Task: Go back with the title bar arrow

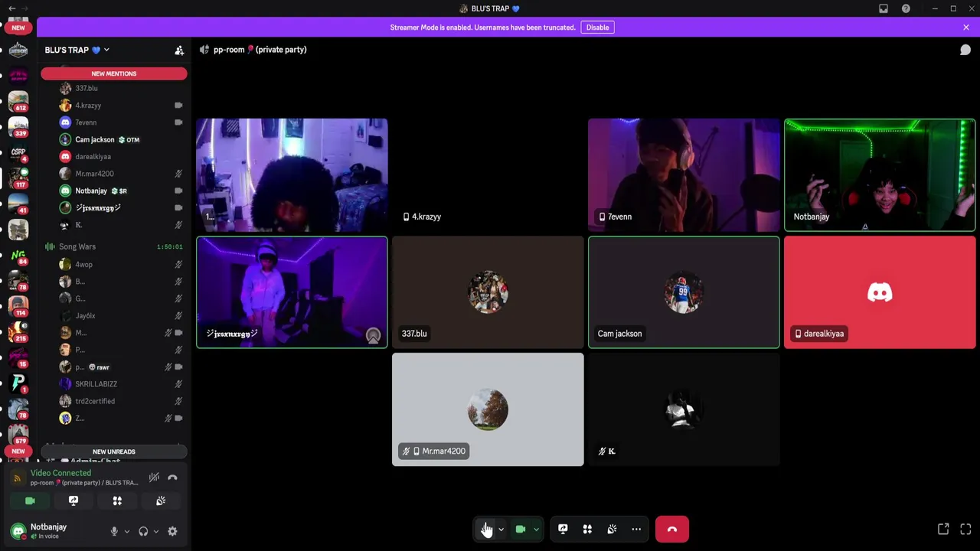Action: tap(11, 8)
